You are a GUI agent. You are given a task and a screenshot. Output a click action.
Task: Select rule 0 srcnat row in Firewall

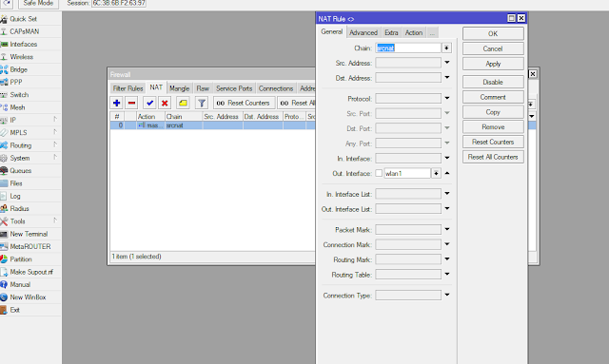[212, 125]
